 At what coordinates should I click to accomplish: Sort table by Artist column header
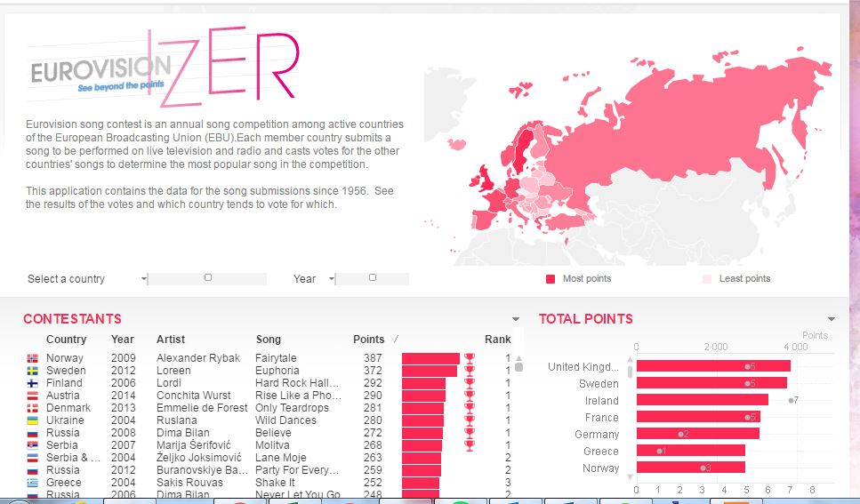pos(171,340)
